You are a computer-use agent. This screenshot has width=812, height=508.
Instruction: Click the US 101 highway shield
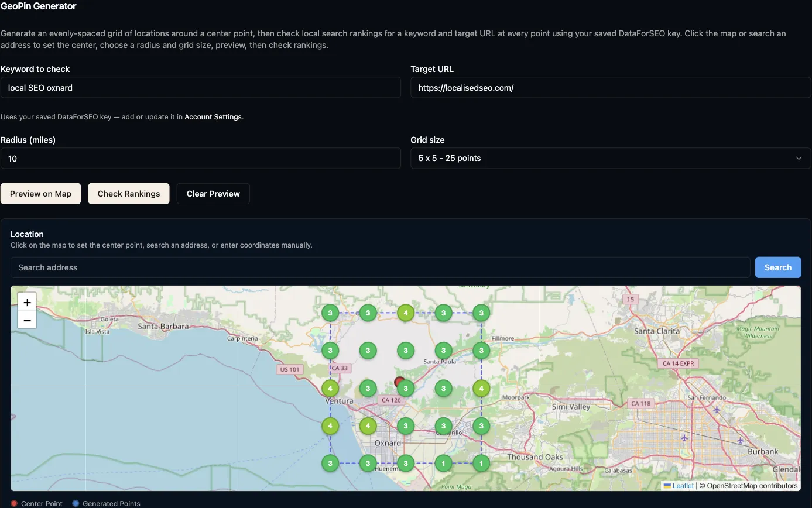[x=290, y=369]
